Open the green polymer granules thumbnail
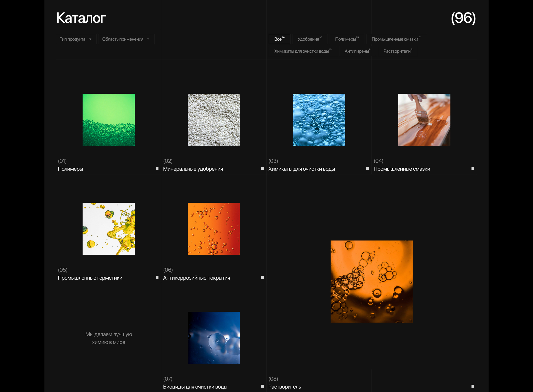The width and height of the screenshot is (533, 392). click(108, 120)
